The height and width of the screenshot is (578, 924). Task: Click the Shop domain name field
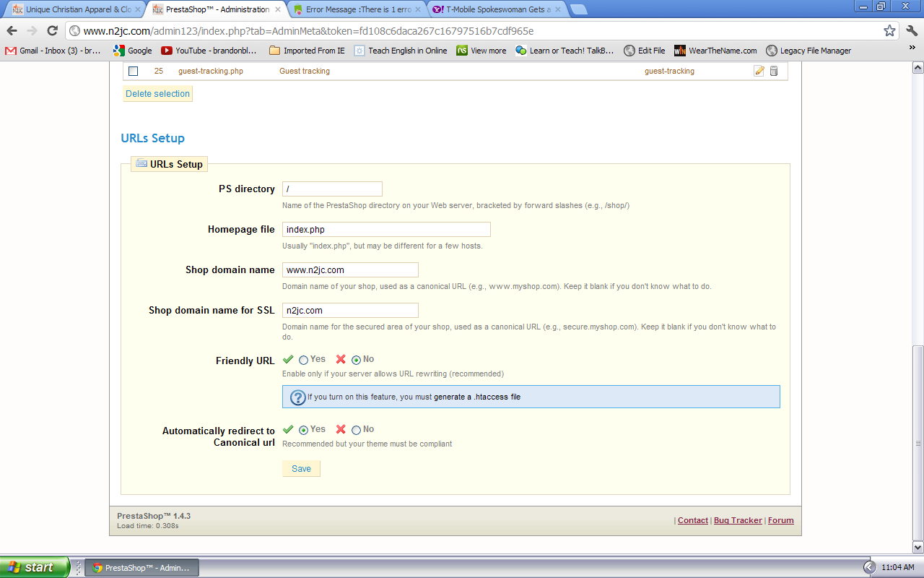click(350, 270)
